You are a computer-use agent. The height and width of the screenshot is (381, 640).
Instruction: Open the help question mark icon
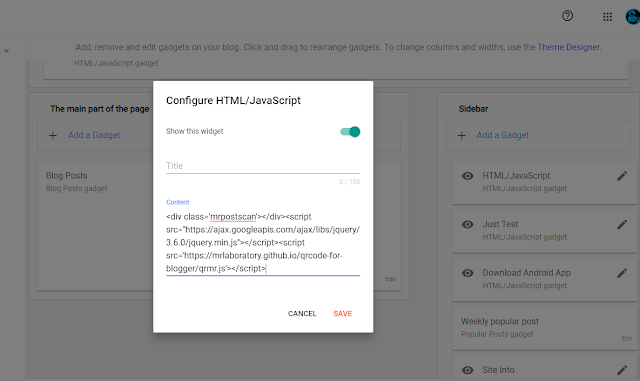tap(567, 16)
